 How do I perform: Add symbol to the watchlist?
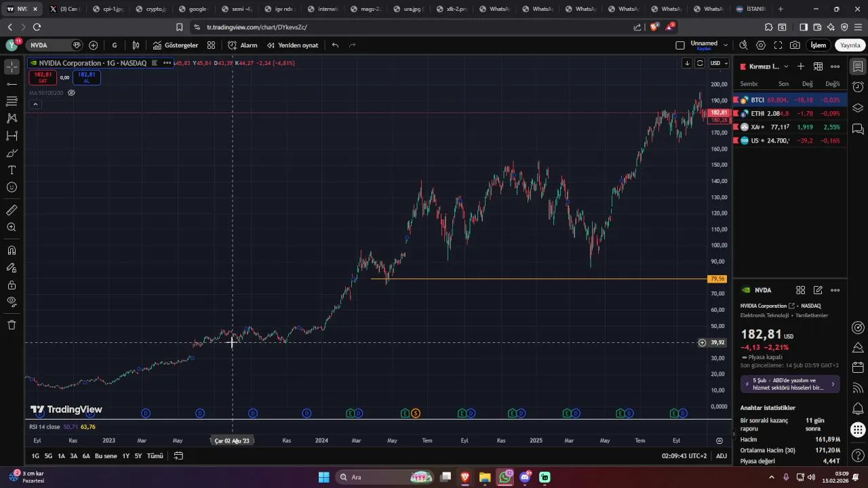pos(801,66)
